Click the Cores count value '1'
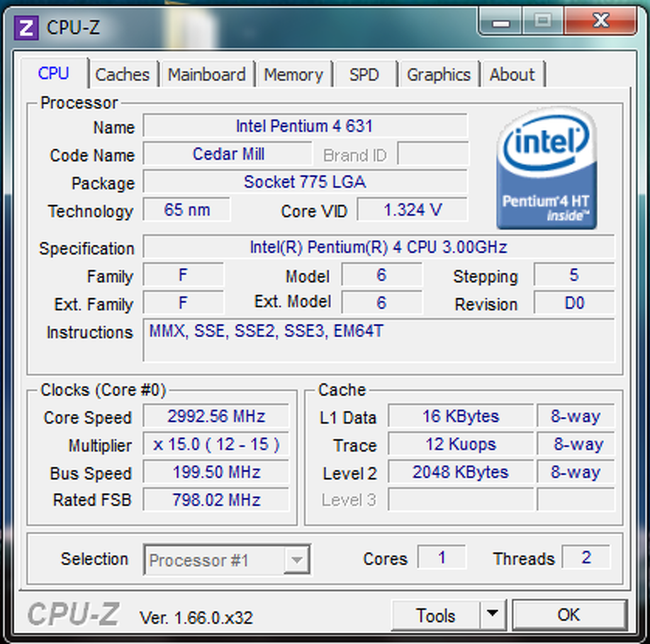 click(442, 557)
